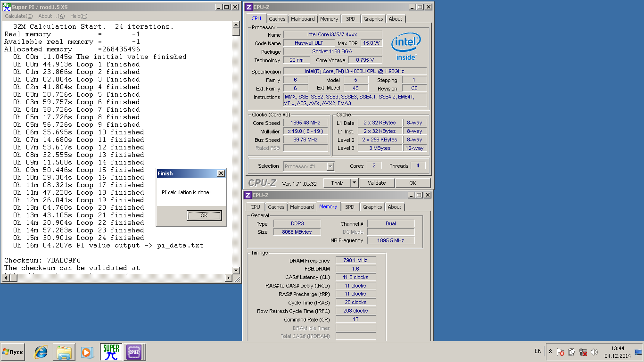Click the Super PI horizontal scrollbar left arrow
The width and height of the screenshot is (644, 362).
coord(6,278)
